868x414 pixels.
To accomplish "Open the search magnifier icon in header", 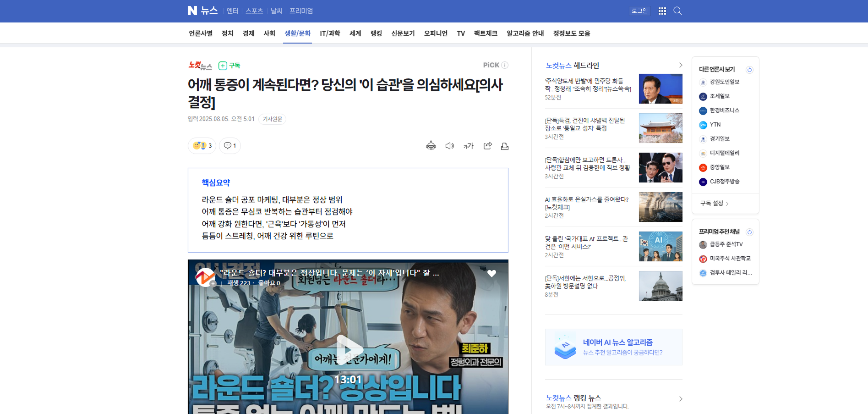I will (677, 11).
